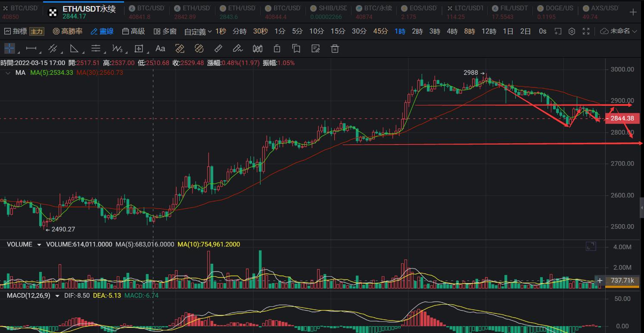Open the VOLUME indicator dropdown arrow
644x333 pixels.
(x=39, y=245)
